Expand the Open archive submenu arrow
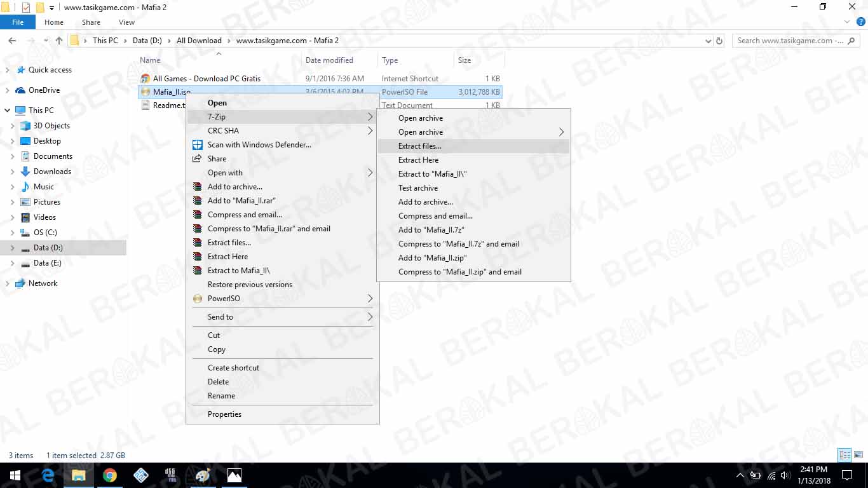 tap(561, 132)
